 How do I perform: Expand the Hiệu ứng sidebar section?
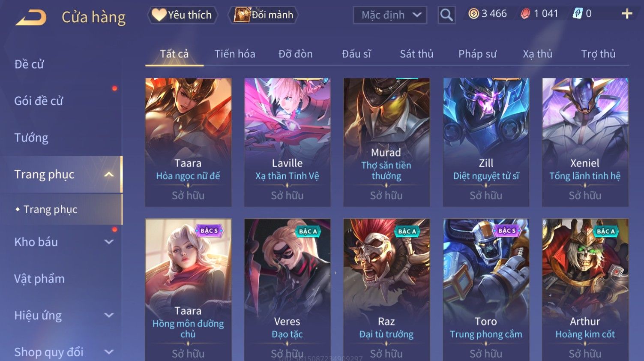pos(109,315)
